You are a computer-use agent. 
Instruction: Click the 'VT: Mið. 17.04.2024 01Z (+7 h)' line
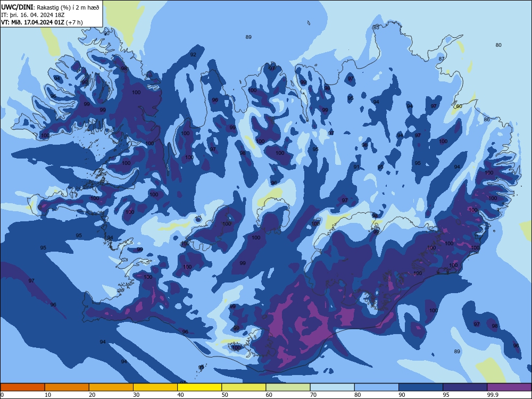click(41, 22)
